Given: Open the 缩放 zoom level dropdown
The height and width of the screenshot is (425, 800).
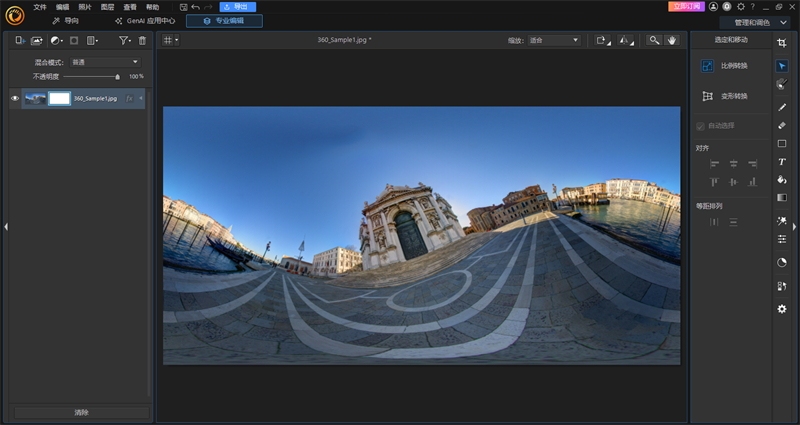Looking at the screenshot, I should click(x=554, y=40).
